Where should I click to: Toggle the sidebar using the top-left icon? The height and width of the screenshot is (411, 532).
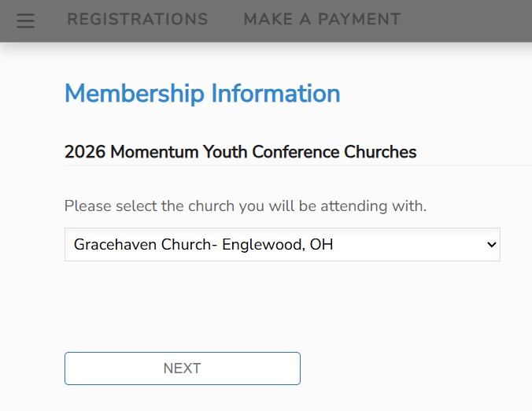26,20
